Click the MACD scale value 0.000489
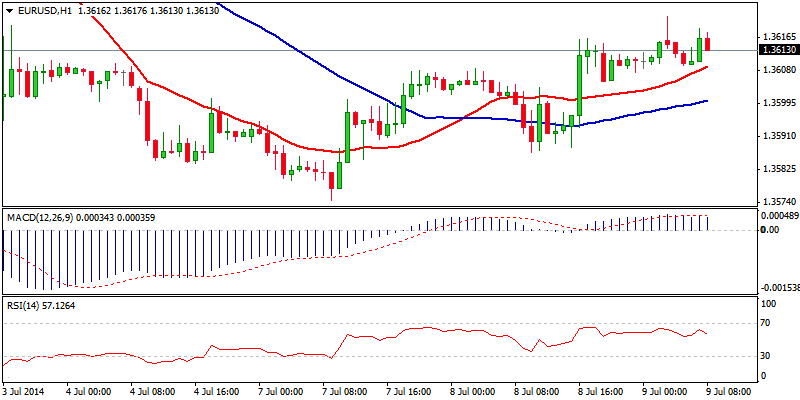The image size is (800, 400). click(780, 216)
